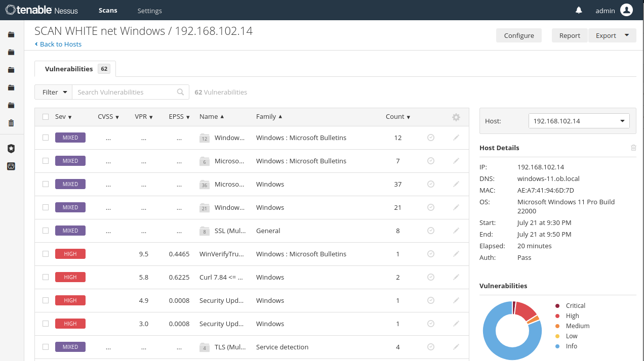Click the pencil on count 21 Windows row

456,207
